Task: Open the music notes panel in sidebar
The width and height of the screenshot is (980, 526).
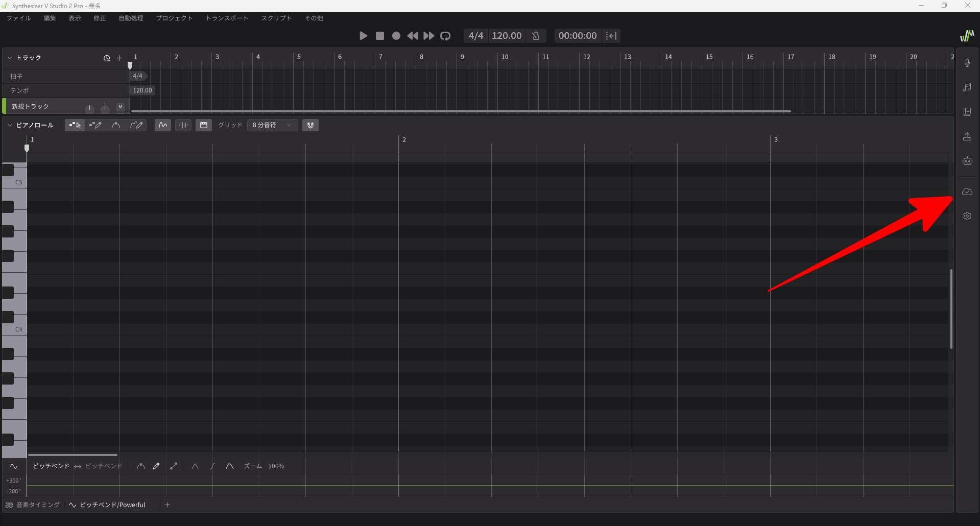Action: coord(967,87)
